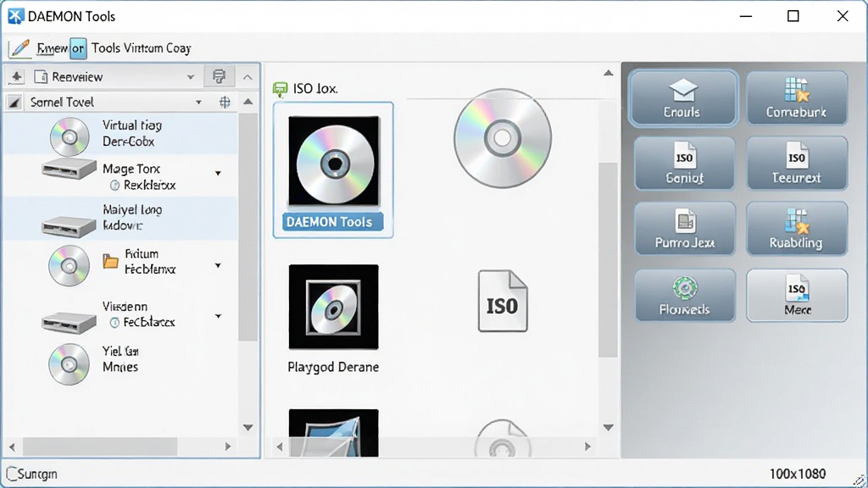Image resolution: width=868 pixels, height=488 pixels.
Task: Click the printer icon in left panel
Action: [x=220, y=76]
